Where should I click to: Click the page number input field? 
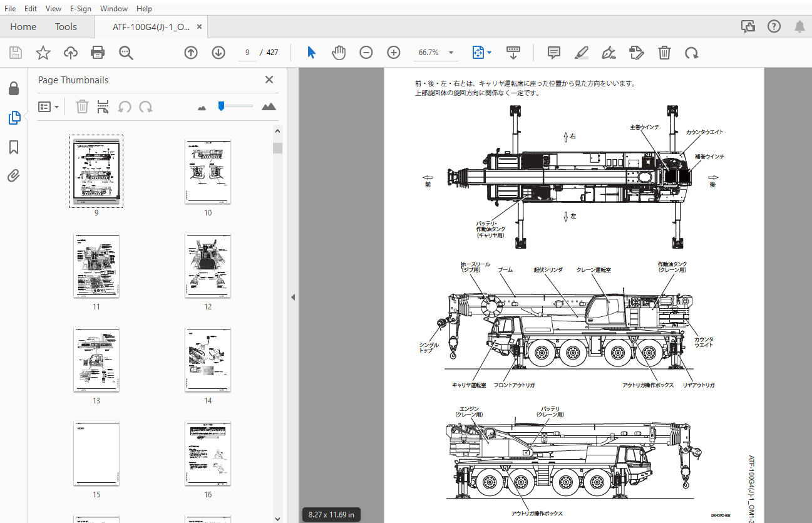tap(247, 53)
